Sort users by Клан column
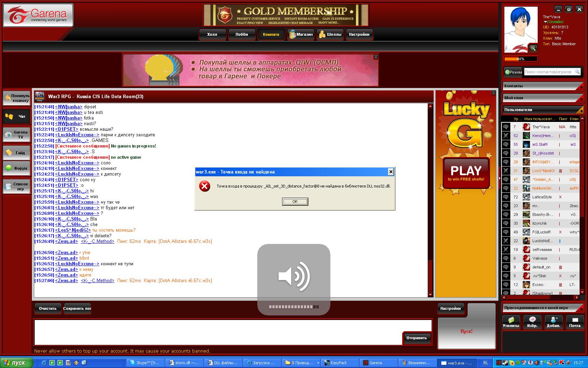The image size is (588, 368). (574, 119)
